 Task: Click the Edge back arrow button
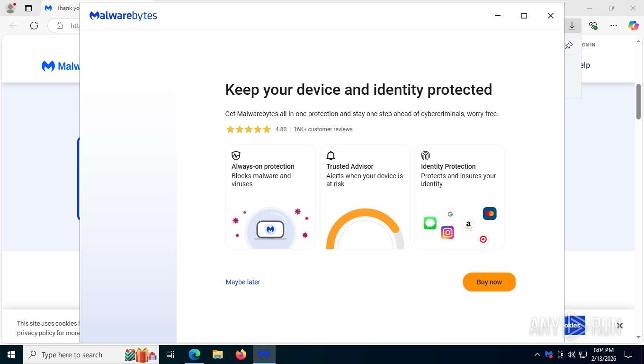point(13,26)
